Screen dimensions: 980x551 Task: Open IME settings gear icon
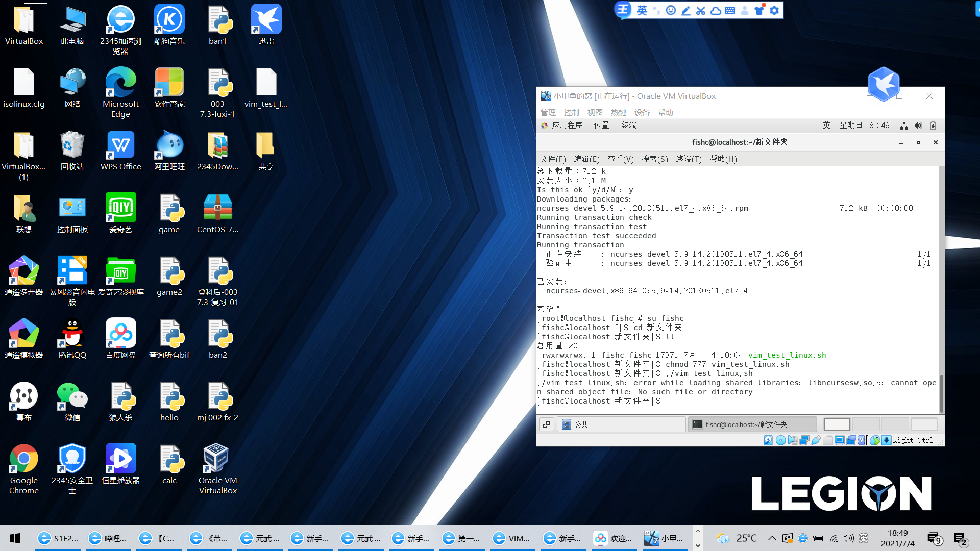(774, 10)
